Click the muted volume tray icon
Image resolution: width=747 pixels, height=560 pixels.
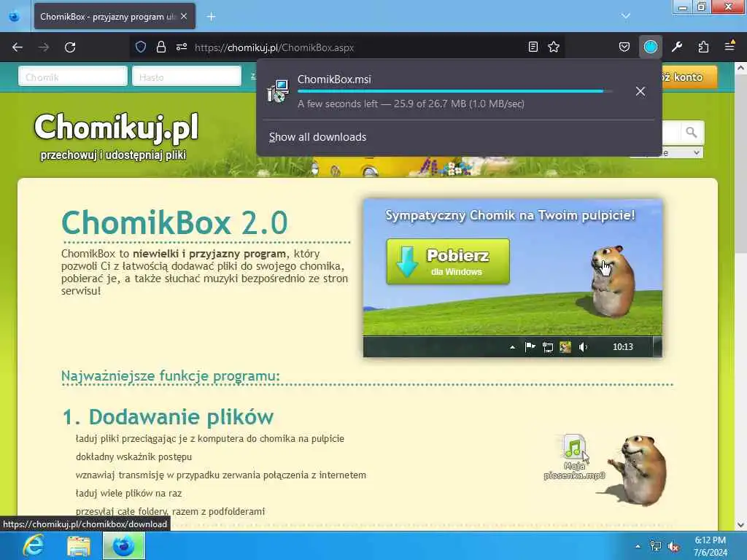673,546
